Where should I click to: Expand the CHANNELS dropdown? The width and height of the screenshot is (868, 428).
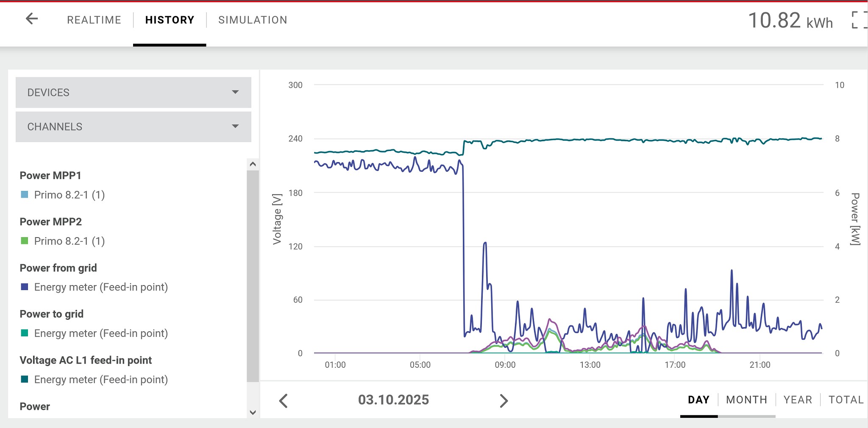click(x=133, y=127)
